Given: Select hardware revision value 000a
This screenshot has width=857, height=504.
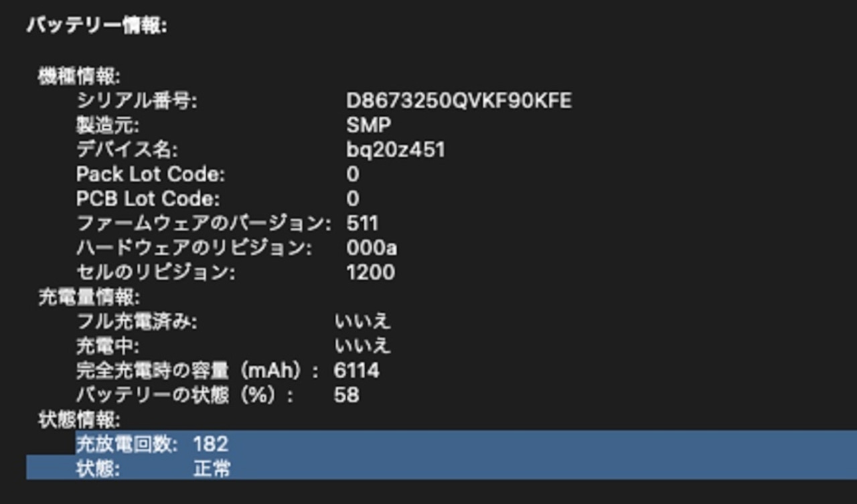Looking at the screenshot, I should click(x=372, y=248).
